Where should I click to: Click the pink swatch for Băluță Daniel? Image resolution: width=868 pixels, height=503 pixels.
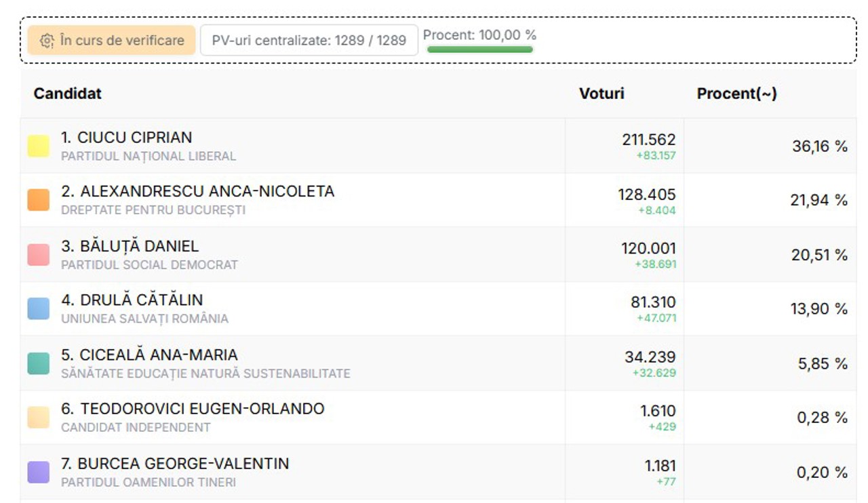[39, 255]
